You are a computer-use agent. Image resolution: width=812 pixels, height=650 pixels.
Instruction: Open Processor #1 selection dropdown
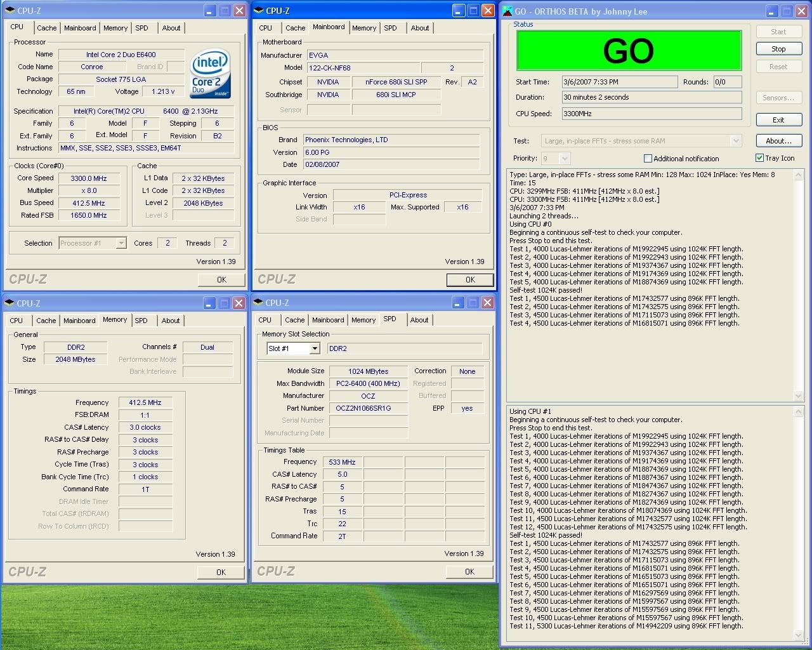121,243
